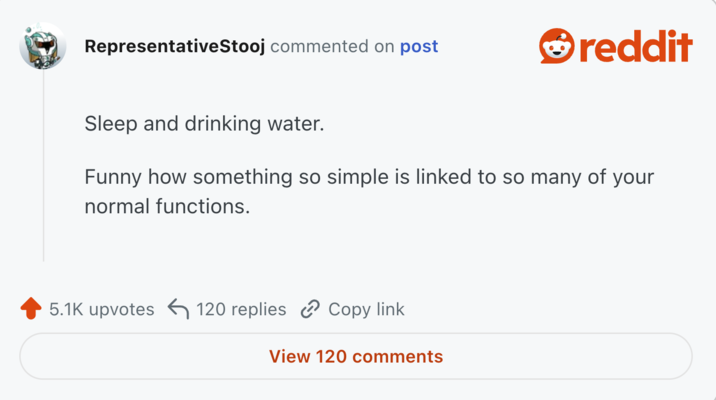Select the "Copy link" text label
The width and height of the screenshot is (716, 400).
(366, 309)
